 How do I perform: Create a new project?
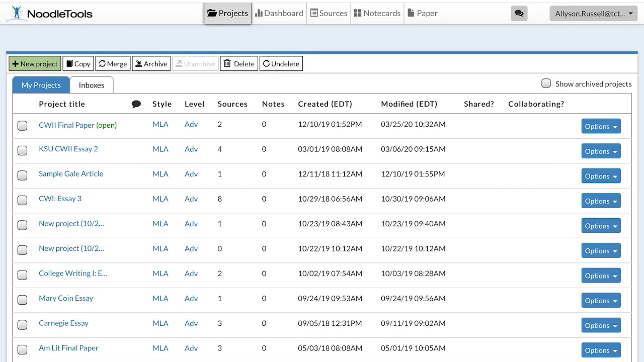point(35,64)
